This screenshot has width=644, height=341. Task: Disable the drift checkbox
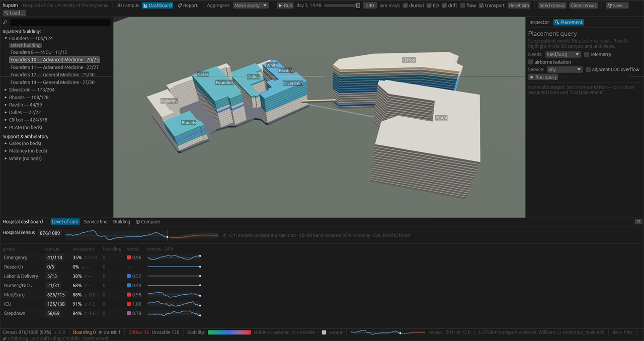(x=444, y=6)
